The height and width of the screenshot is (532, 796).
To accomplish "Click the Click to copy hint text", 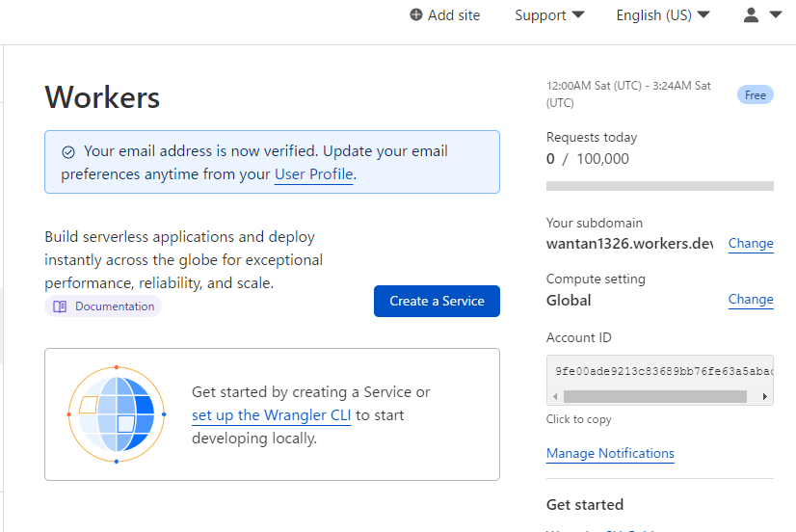I will point(579,419).
